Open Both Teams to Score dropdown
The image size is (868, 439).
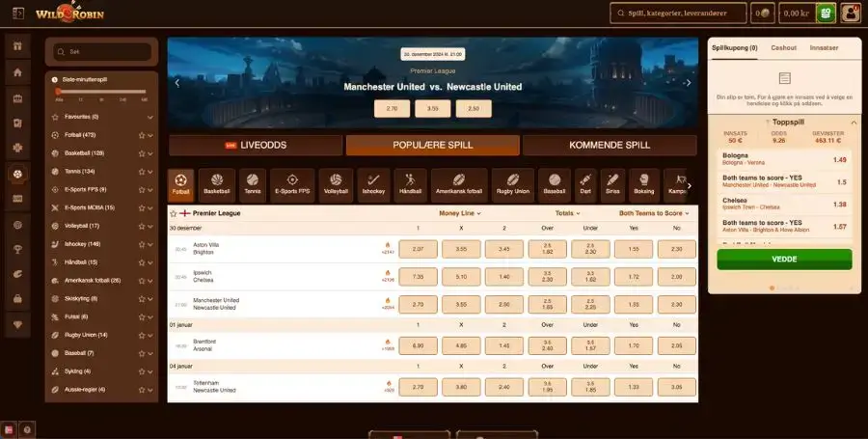(x=654, y=213)
